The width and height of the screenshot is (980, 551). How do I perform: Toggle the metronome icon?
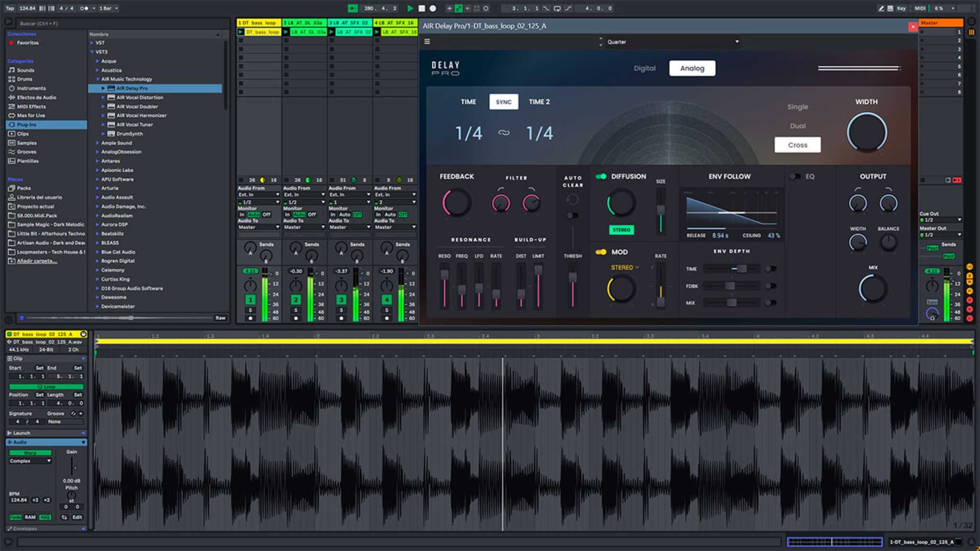pyautogui.click(x=84, y=8)
